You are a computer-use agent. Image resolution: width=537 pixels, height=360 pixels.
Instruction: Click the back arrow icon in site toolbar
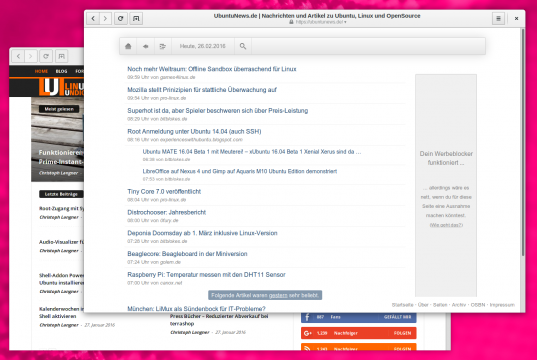pos(146,46)
